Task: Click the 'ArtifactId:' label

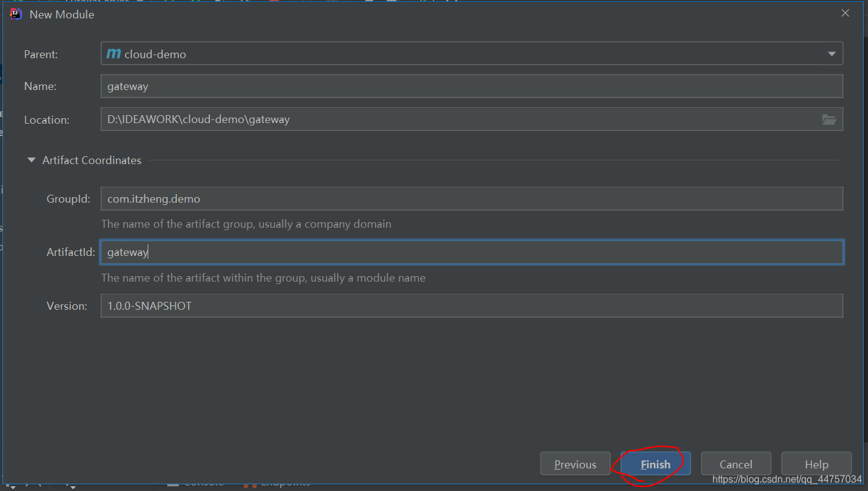Action: pyautogui.click(x=71, y=252)
